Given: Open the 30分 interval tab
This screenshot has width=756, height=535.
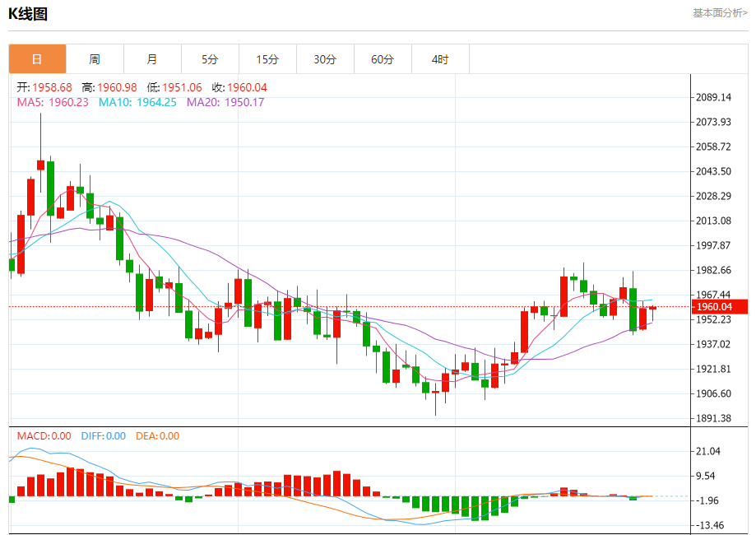Looking at the screenshot, I should coord(325,59).
